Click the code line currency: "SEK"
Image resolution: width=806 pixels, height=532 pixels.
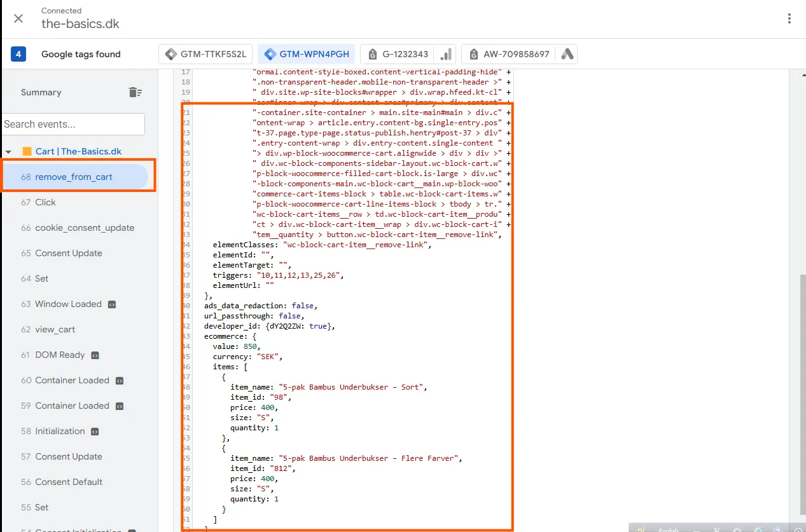[247, 357]
